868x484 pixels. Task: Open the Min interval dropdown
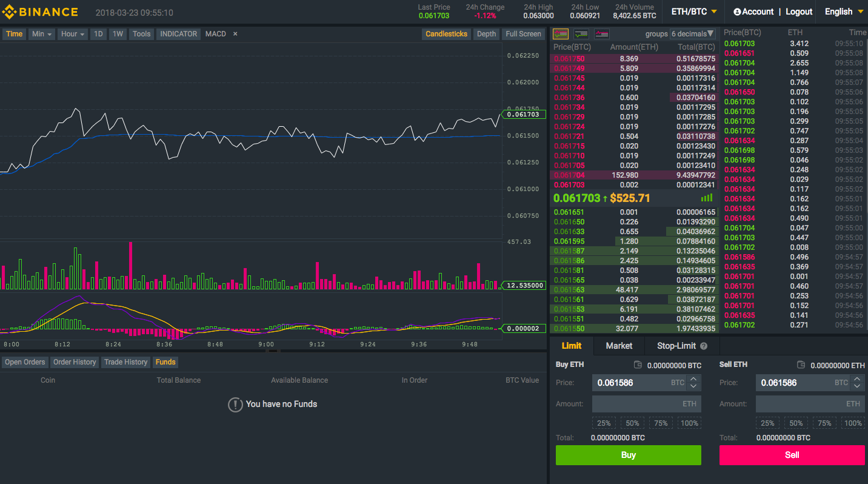coord(42,34)
